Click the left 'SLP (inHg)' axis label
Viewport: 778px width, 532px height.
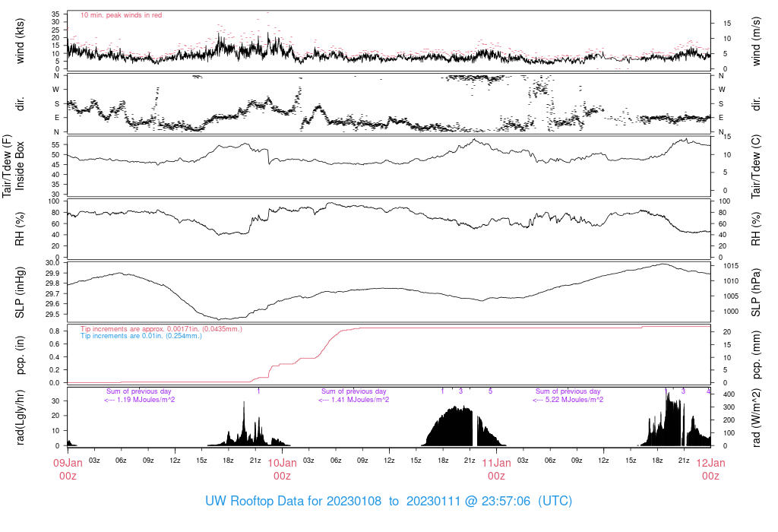(x=20, y=293)
